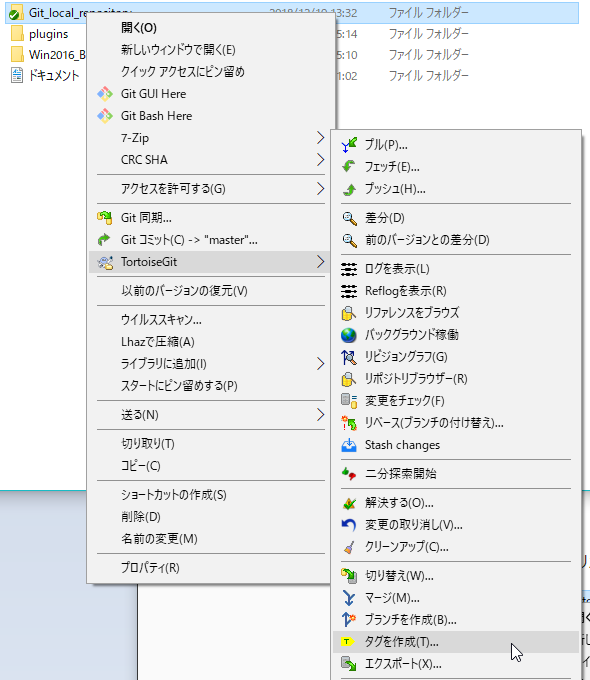Click the マージ merge icon

point(349,598)
